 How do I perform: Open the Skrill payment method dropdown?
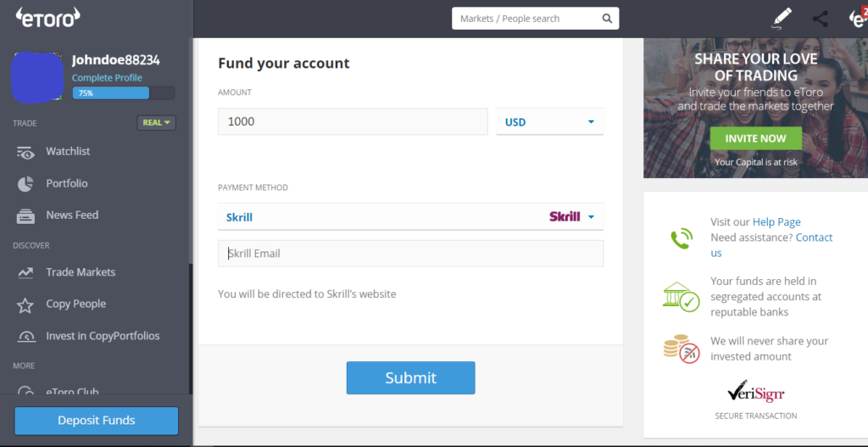(411, 217)
